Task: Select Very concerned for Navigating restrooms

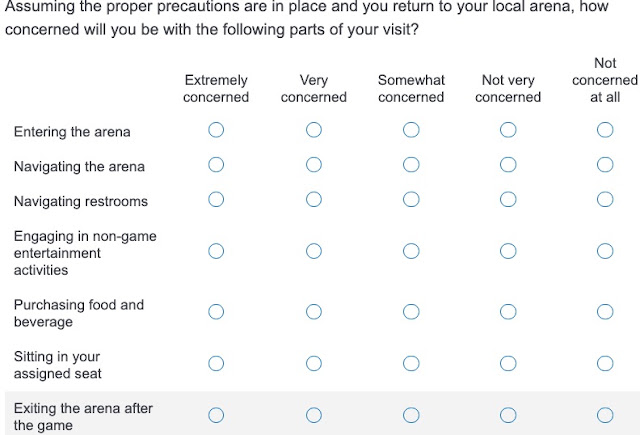Action: [313, 200]
